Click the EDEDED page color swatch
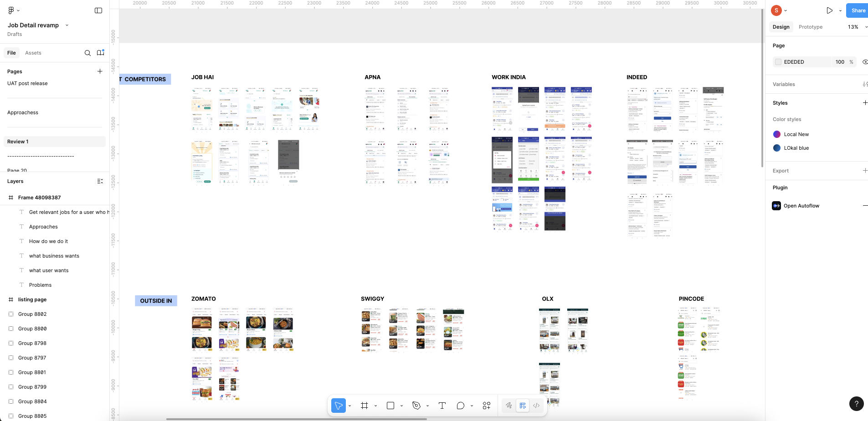This screenshot has height=421, width=868. (x=778, y=62)
